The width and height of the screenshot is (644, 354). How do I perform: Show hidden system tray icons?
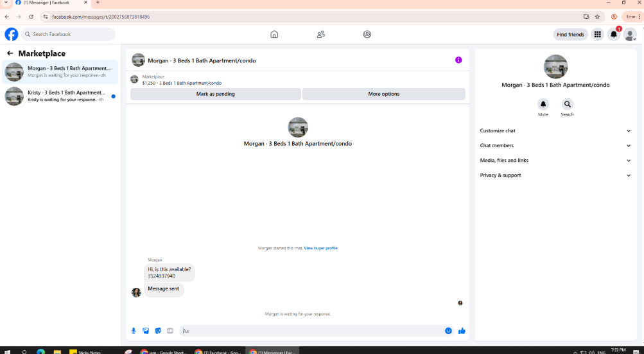[x=575, y=352]
